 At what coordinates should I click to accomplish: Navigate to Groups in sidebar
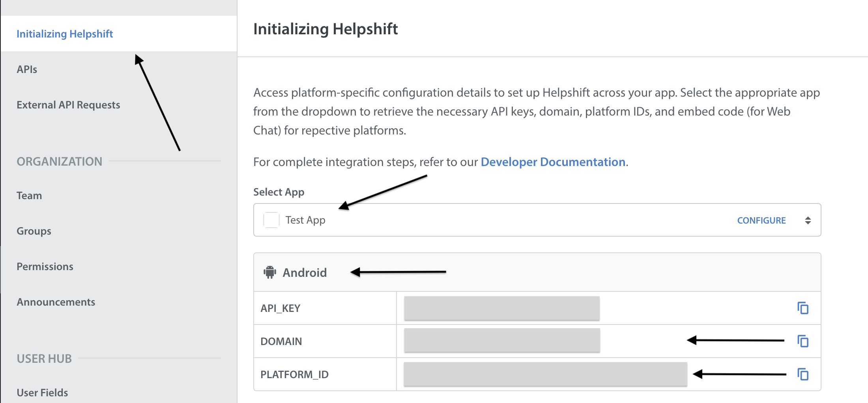tap(34, 231)
